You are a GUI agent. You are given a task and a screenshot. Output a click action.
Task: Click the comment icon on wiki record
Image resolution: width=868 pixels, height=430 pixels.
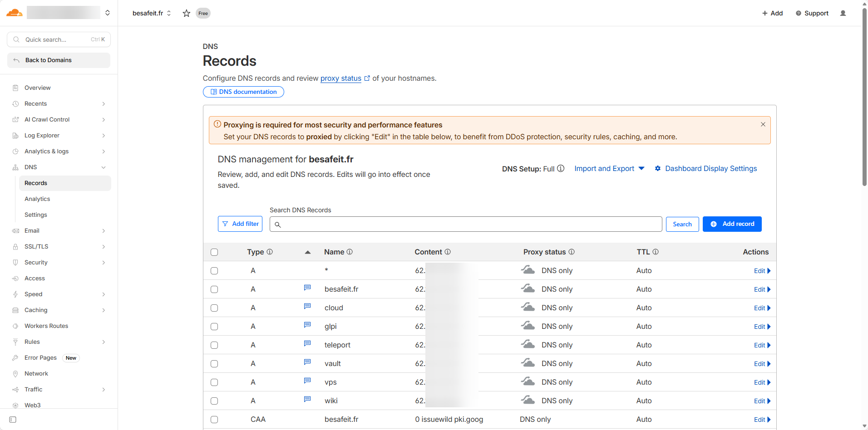[307, 399]
